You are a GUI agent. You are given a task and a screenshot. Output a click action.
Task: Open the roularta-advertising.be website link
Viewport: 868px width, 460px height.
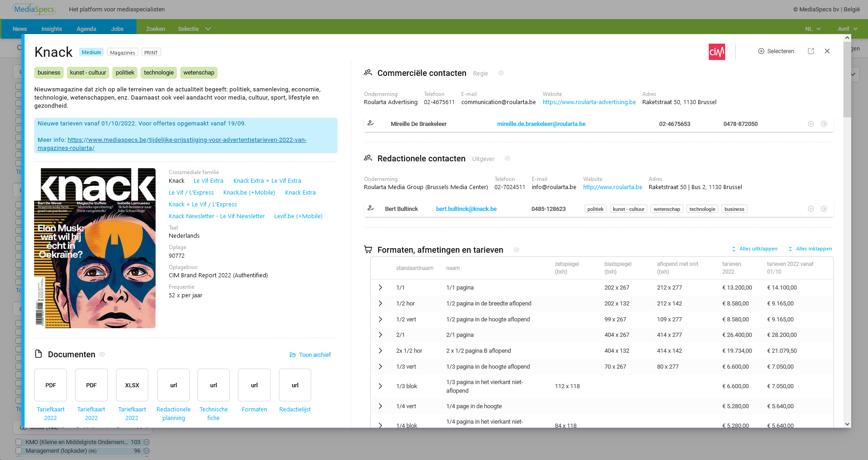[x=589, y=102]
